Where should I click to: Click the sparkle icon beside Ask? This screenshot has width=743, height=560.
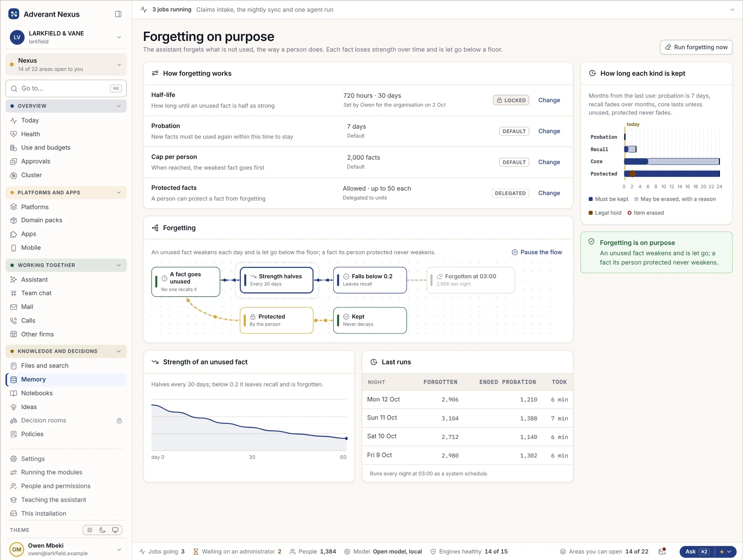722,552
